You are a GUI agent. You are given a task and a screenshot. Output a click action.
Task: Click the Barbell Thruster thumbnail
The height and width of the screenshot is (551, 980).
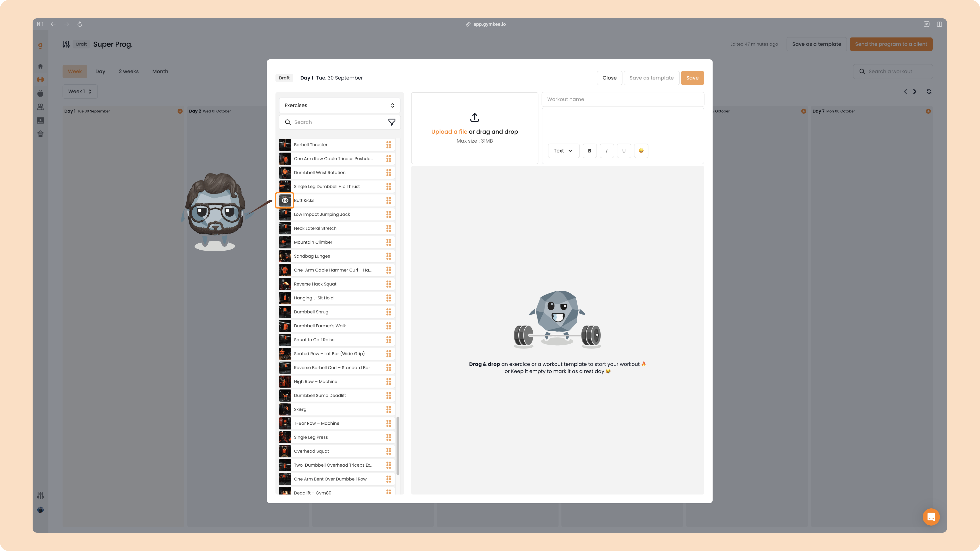tap(285, 145)
